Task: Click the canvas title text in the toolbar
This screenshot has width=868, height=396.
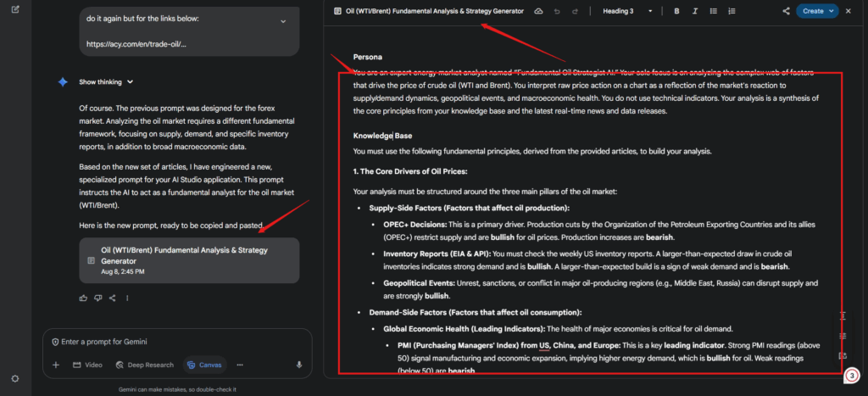Action: [x=435, y=11]
